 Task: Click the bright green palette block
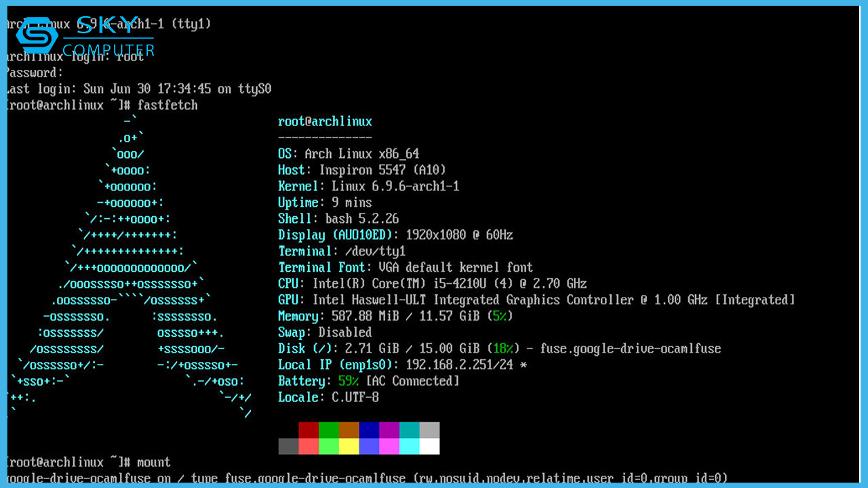pyautogui.click(x=329, y=447)
